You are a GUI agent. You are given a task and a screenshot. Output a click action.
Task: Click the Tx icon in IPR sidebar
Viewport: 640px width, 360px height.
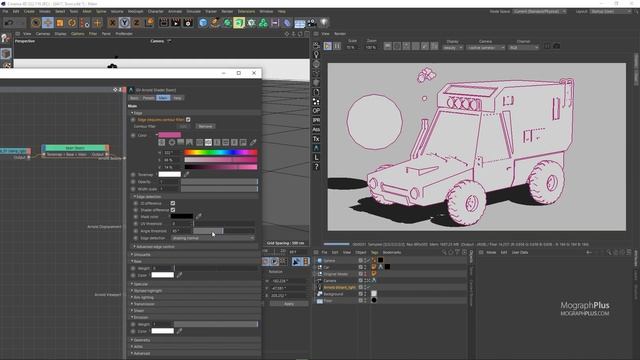(316, 139)
